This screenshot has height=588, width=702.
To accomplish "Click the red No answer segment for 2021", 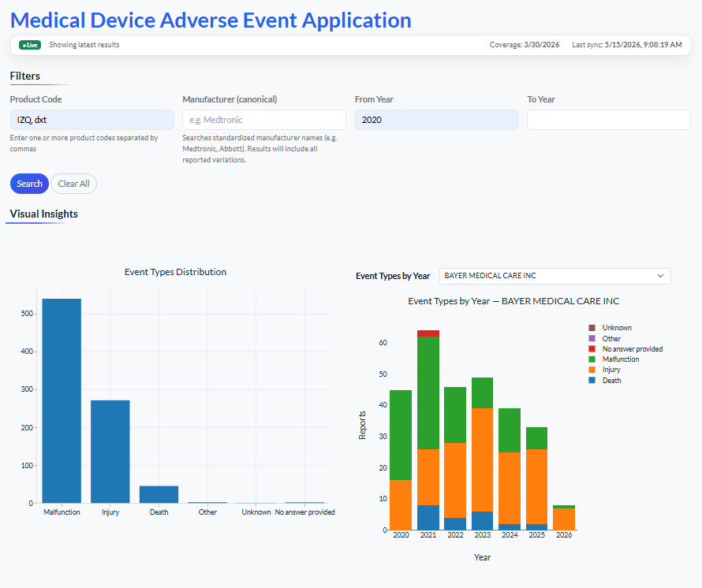I will pyautogui.click(x=428, y=333).
